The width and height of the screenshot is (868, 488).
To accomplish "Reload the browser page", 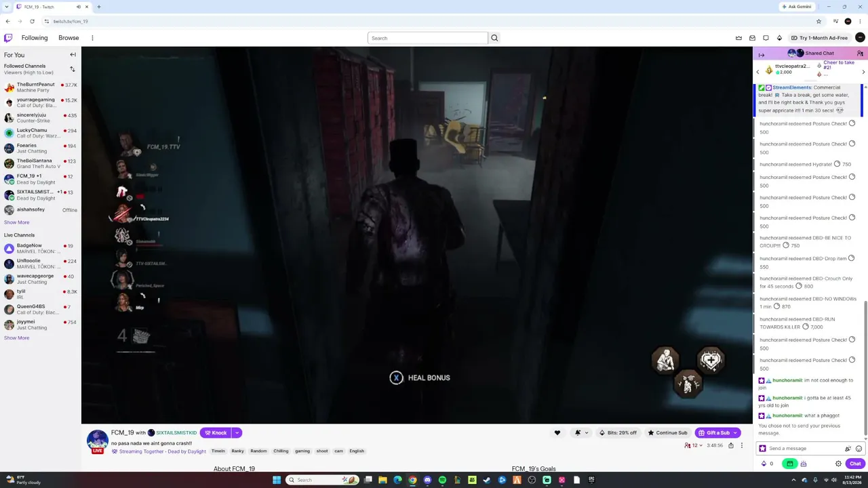I will tap(32, 21).
